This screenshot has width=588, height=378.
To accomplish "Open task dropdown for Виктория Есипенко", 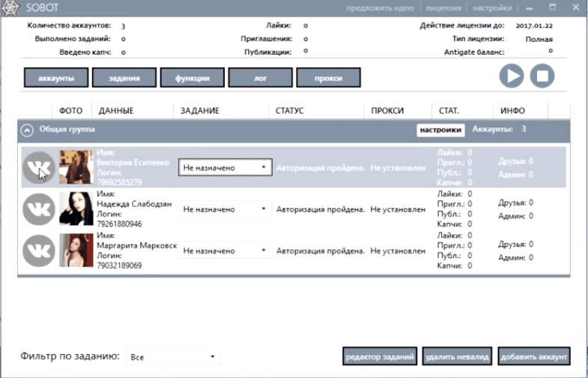I will 225,168.
